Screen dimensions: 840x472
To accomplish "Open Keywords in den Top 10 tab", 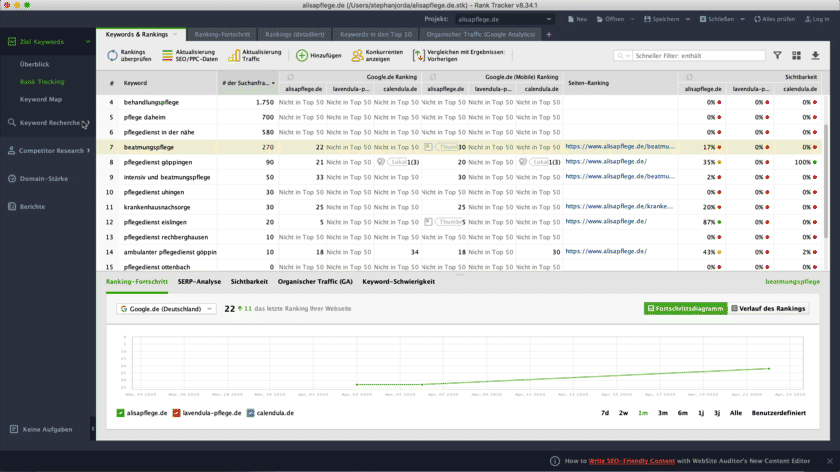I will click(x=376, y=34).
